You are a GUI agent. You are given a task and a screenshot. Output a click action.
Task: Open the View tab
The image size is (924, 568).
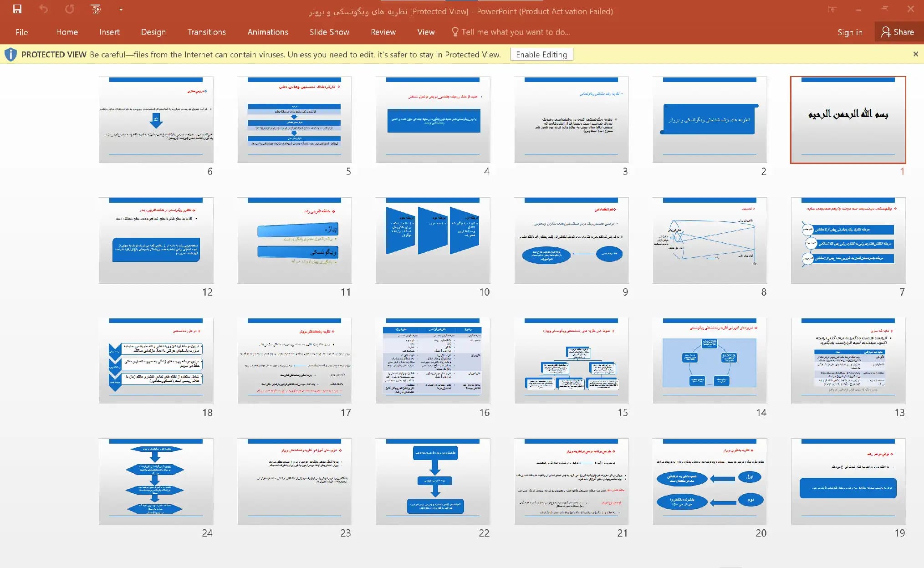[x=426, y=32]
